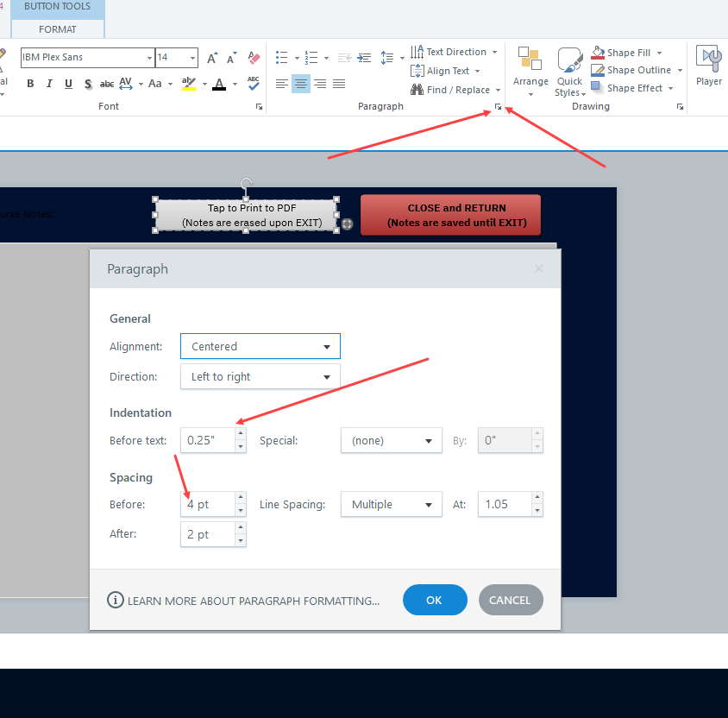Apply the yellow text highlight color

[x=189, y=84]
